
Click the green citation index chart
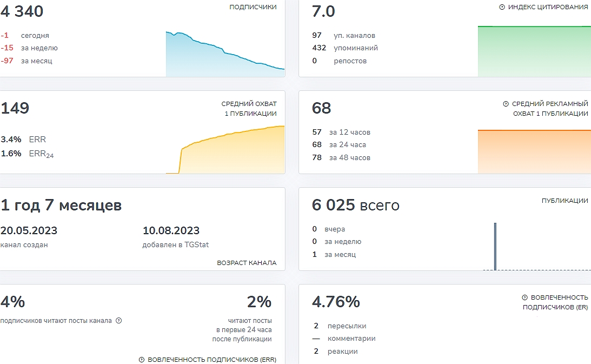pos(534,51)
